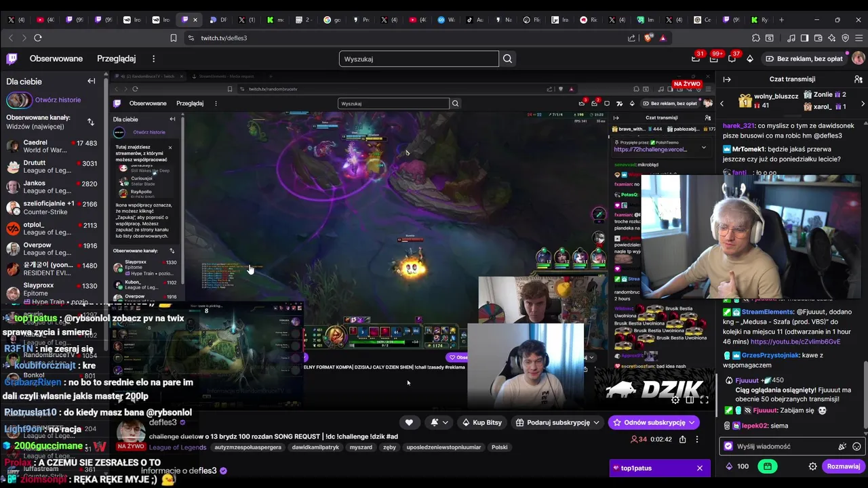This screenshot has height=488, width=868.
Task: Open whispers icon with 37 badge
Action: tap(732, 59)
